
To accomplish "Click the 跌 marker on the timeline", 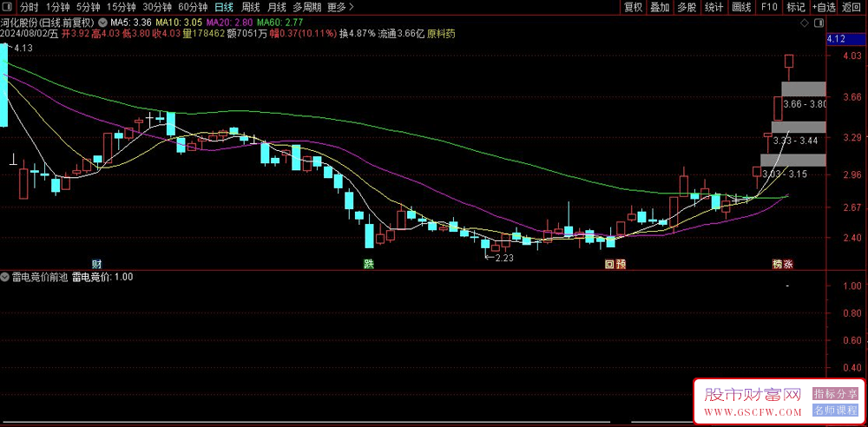I will click(x=368, y=264).
